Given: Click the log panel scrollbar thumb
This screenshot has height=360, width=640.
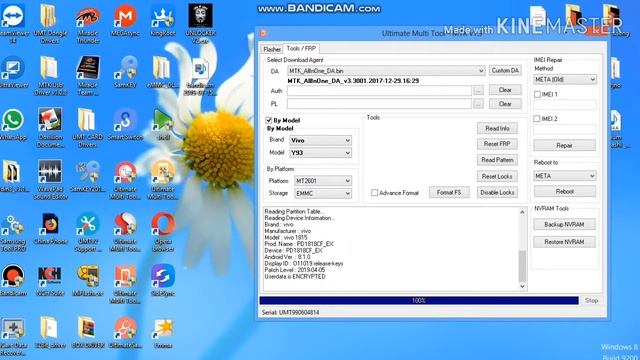Looking at the screenshot, I should coord(522,266).
